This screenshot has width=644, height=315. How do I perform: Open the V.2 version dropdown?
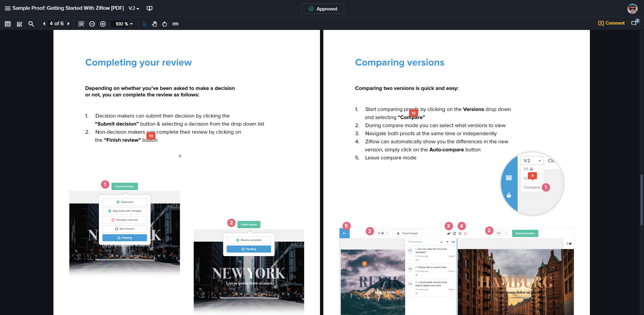point(134,8)
